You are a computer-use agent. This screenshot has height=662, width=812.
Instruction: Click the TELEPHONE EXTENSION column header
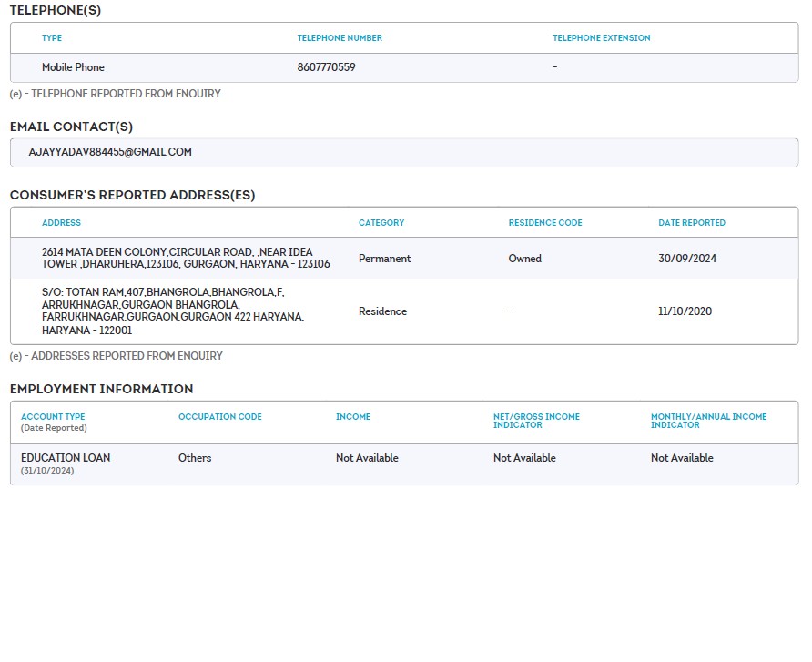click(601, 38)
